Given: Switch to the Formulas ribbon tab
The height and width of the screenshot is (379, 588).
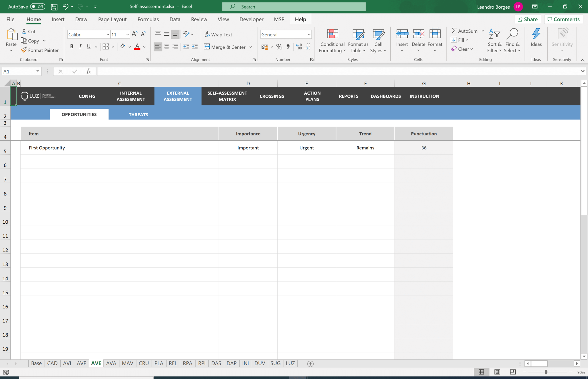Looking at the screenshot, I should coord(148,19).
